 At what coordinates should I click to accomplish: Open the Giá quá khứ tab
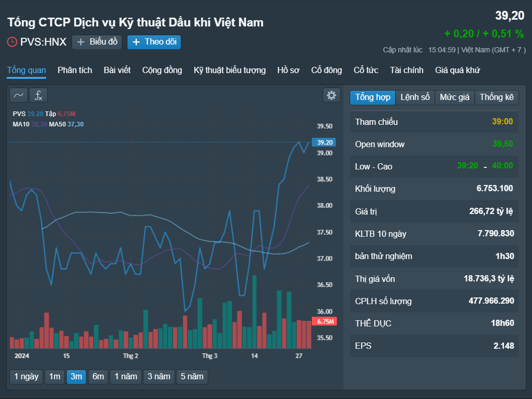tap(457, 70)
